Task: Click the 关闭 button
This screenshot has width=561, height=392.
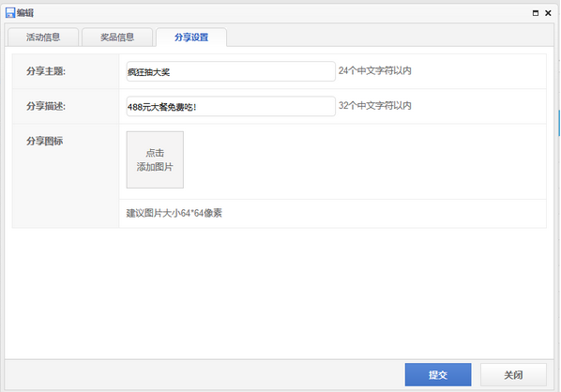Action: point(513,375)
